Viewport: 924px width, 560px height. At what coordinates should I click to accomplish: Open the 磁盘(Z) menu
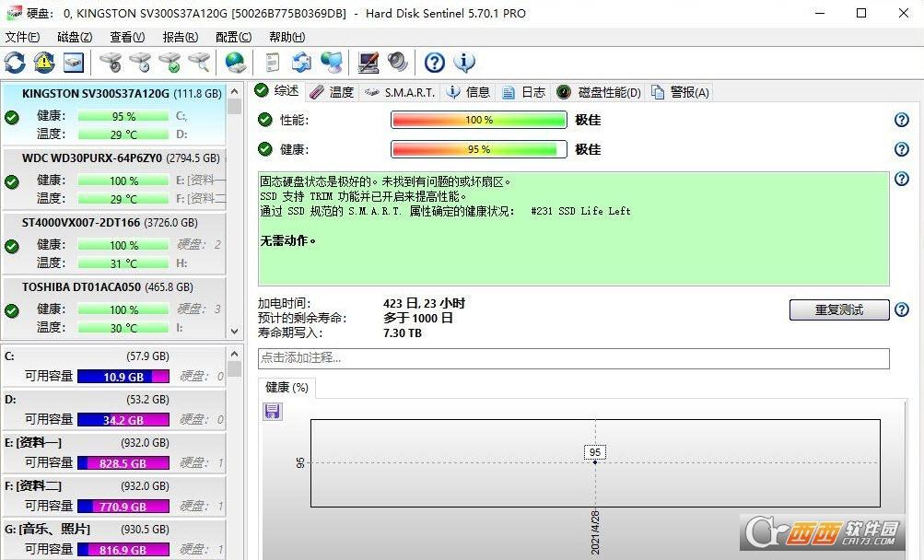(x=75, y=37)
